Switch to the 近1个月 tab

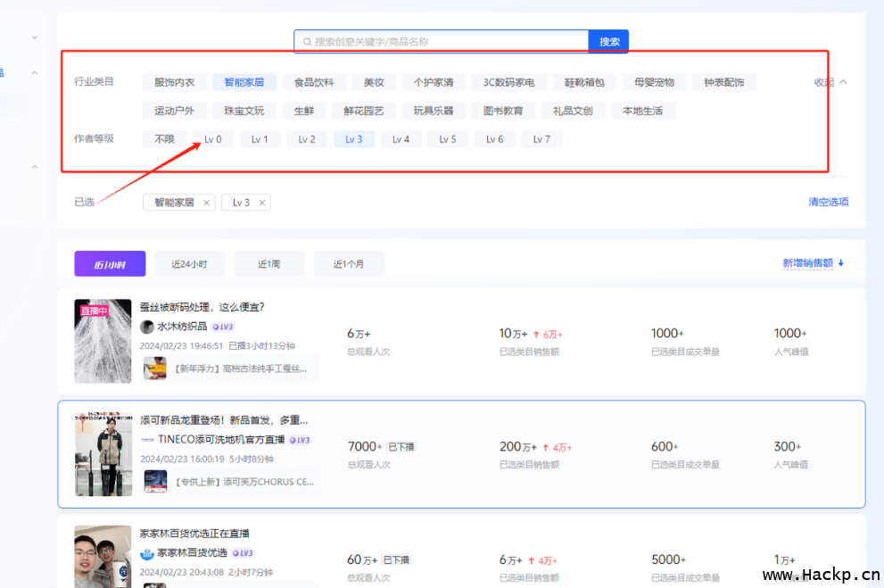point(349,264)
